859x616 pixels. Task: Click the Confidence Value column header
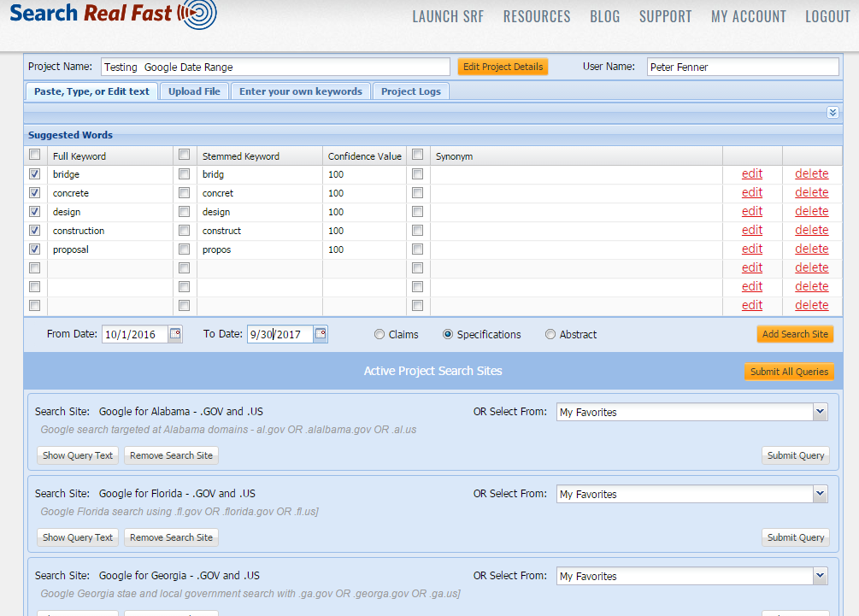coord(364,156)
